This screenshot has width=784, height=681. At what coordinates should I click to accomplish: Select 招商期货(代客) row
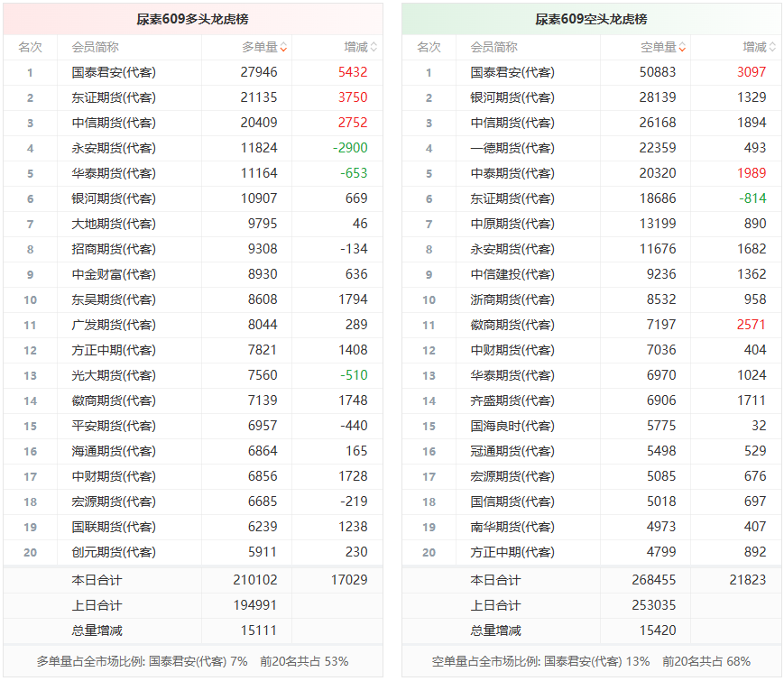click(x=193, y=249)
